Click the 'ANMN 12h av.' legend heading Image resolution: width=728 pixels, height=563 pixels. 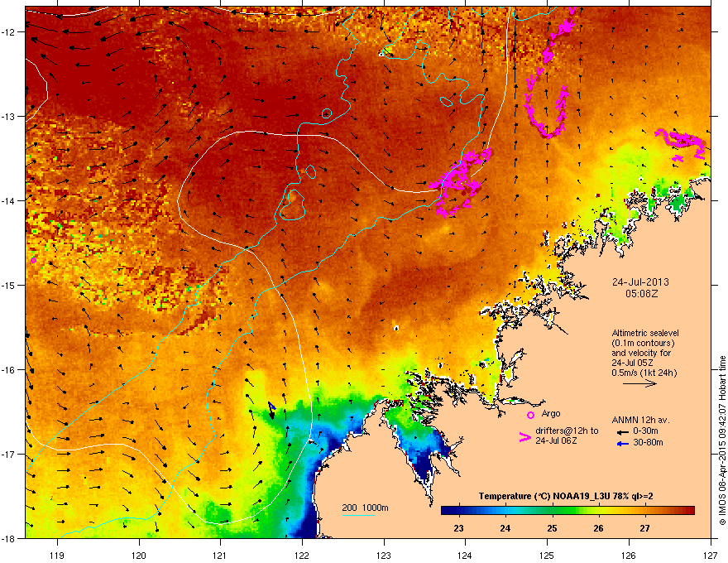(x=640, y=420)
